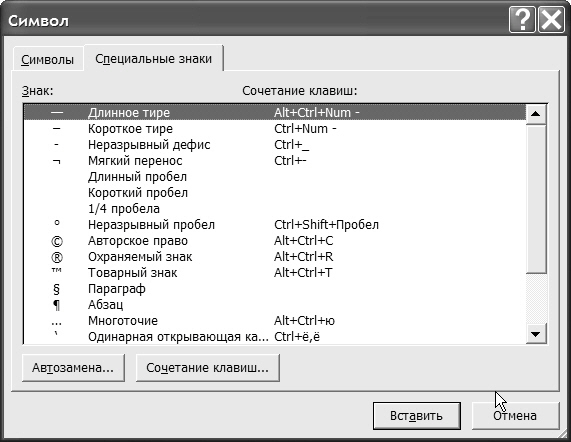Screen dimensions: 571x442
Task: Open the help question mark button
Action: click(x=522, y=20)
